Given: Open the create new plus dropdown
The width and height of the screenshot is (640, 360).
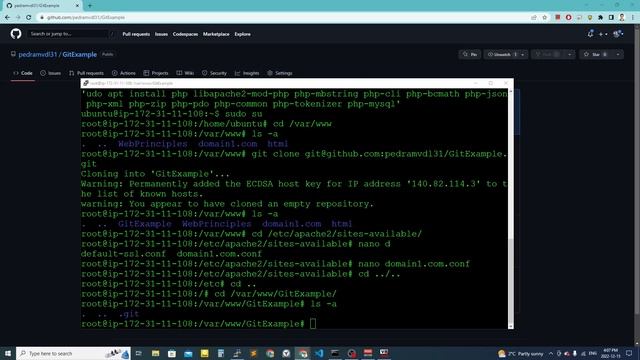Looking at the screenshot, I should (x=603, y=34).
